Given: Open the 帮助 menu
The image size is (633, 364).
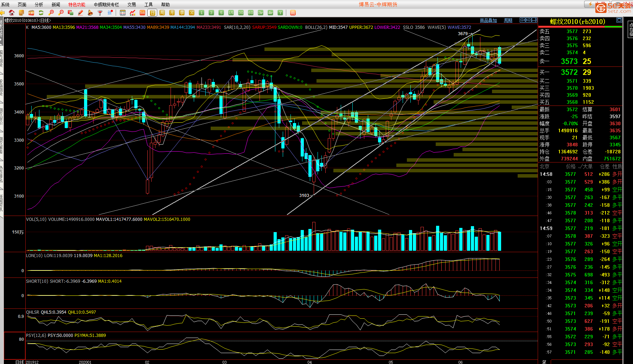Looking at the screenshot, I should pos(166,5).
